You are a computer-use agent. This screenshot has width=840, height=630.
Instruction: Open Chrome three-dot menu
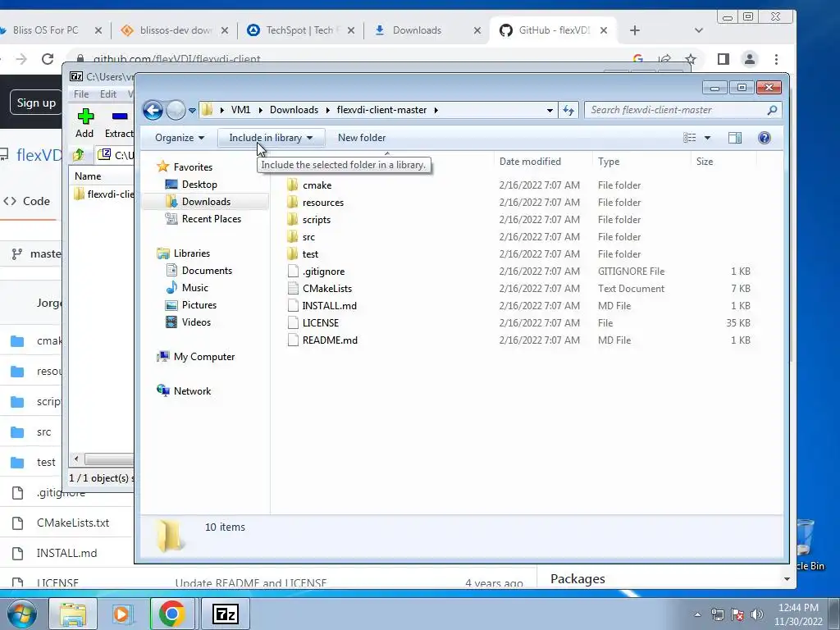tap(776, 59)
